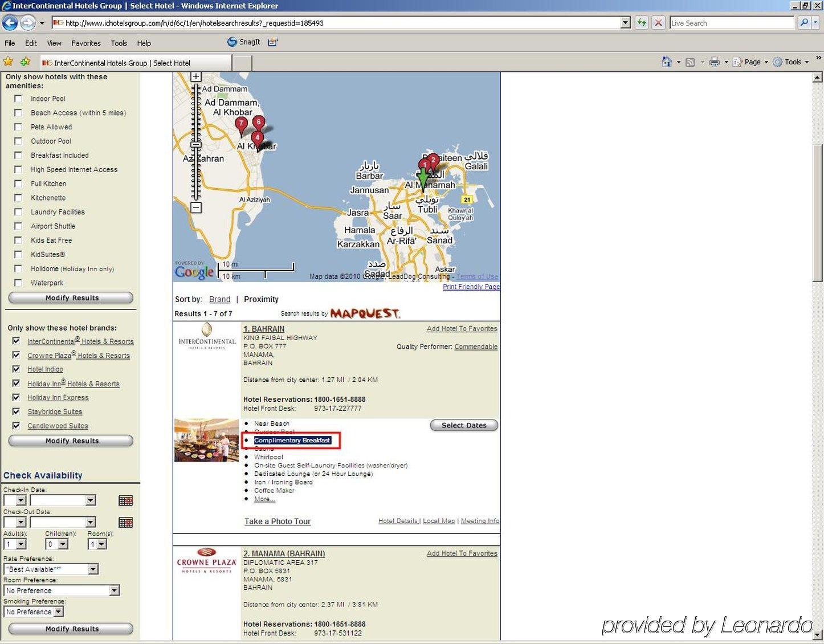824x644 pixels.
Task: Open the View menu
Action: tap(54, 43)
